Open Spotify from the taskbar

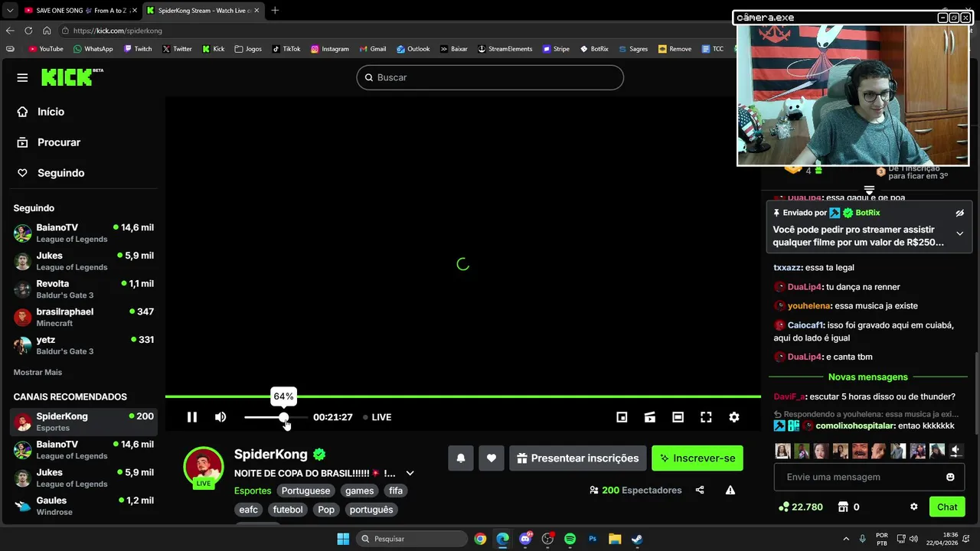pyautogui.click(x=570, y=539)
